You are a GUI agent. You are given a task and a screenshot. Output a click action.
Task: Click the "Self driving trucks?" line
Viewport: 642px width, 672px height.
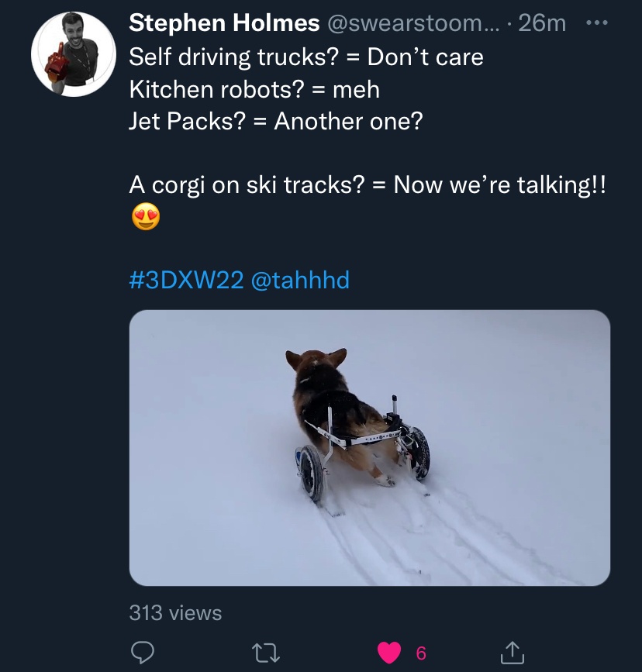coord(305,57)
